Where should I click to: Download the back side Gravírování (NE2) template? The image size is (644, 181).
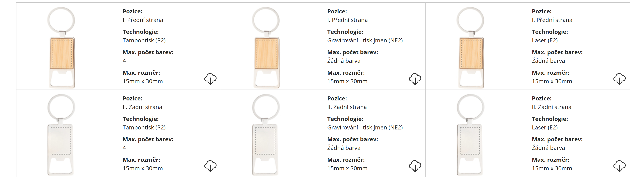(415, 166)
